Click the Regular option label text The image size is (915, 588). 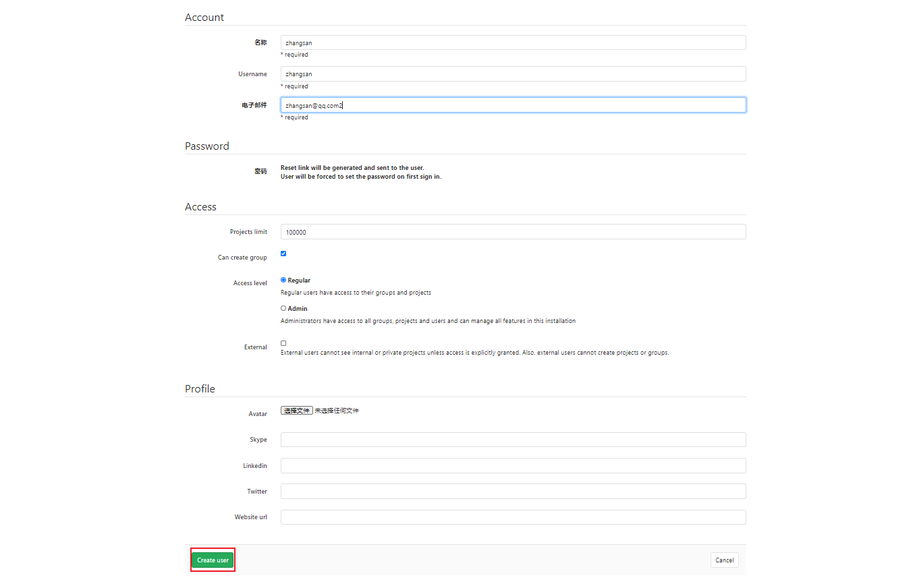[299, 280]
